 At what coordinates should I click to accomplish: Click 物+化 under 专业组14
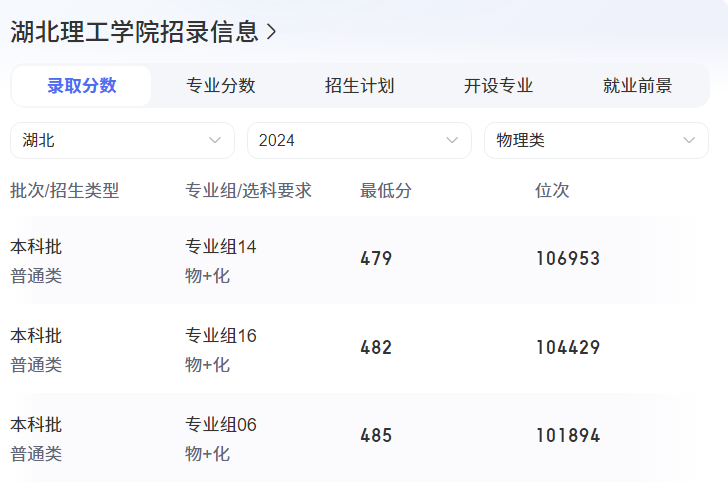pyautogui.click(x=207, y=276)
